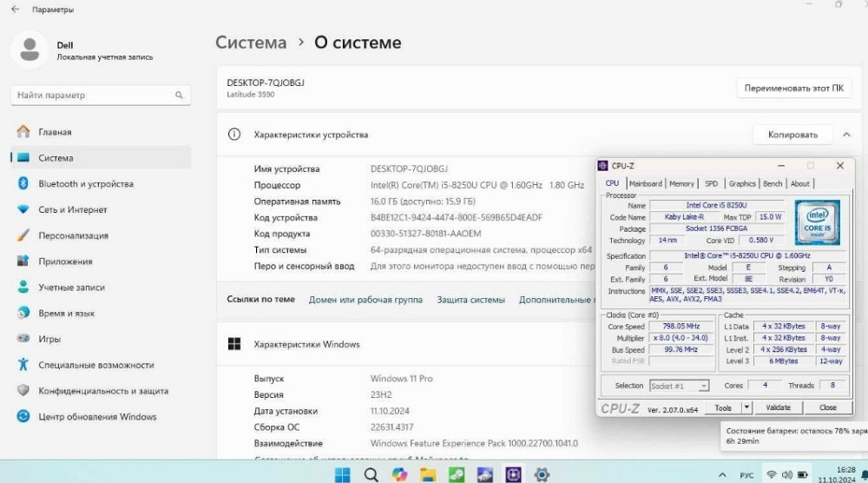Click the language indicator РУС
The height and width of the screenshot is (483, 868).
pos(746,475)
